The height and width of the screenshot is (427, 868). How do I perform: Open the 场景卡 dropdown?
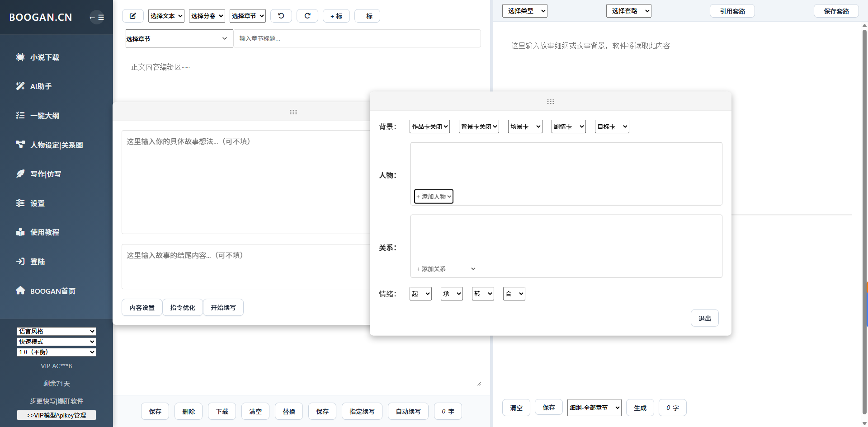[x=525, y=127]
